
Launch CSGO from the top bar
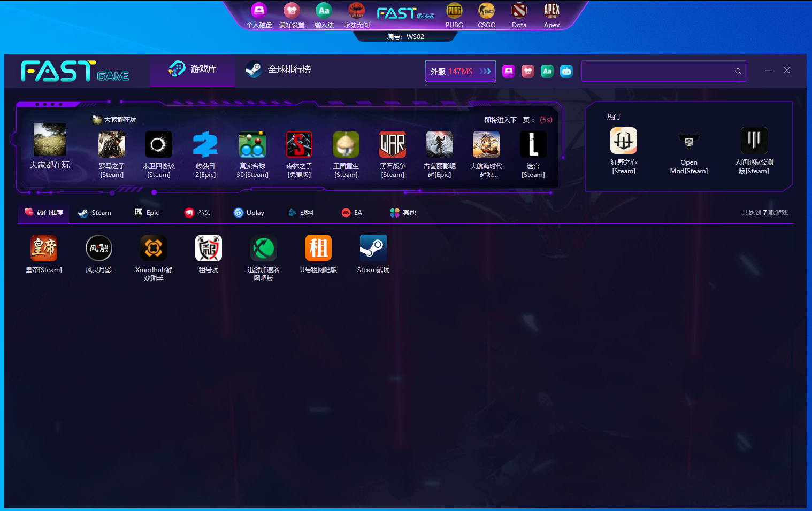(486, 16)
